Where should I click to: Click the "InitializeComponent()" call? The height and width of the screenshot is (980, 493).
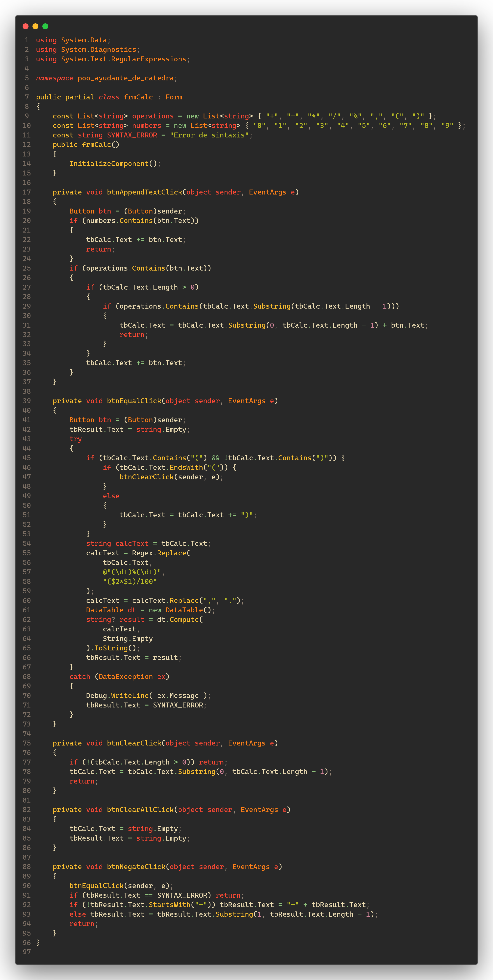113,164
